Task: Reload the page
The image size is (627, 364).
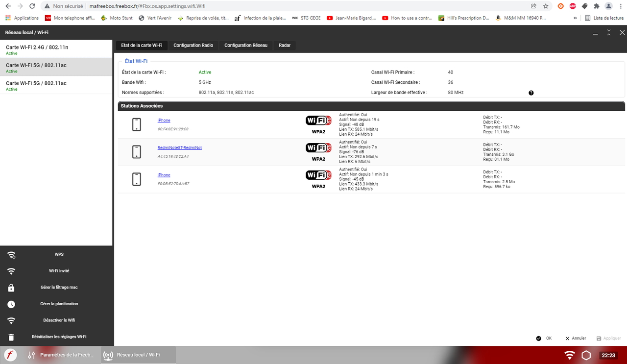Action: coord(32,6)
